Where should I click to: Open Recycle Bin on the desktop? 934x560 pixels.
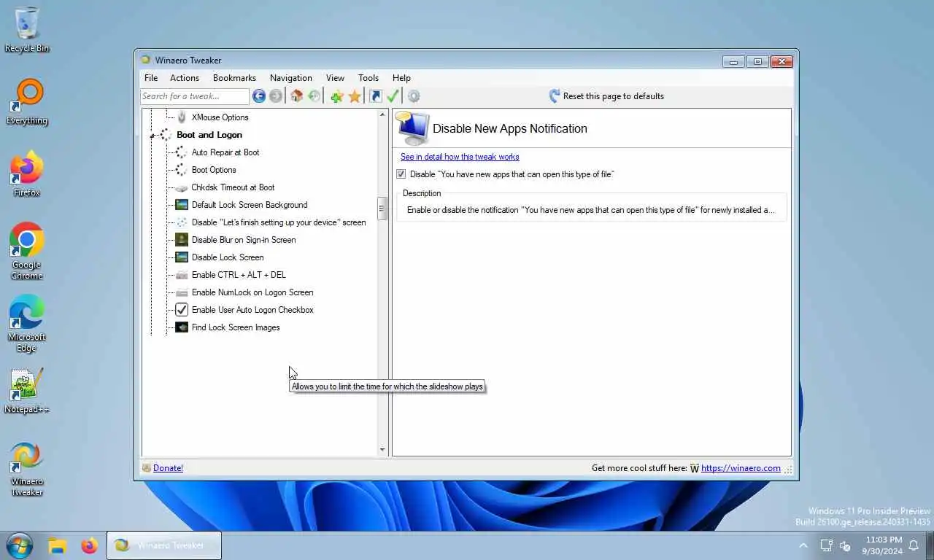pos(27,29)
